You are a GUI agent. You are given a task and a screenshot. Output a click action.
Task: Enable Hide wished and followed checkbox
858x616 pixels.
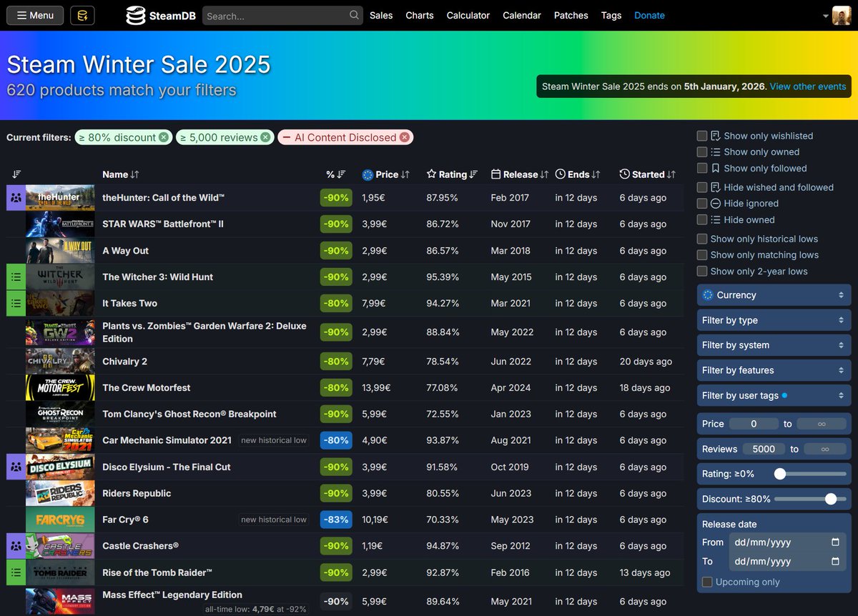(702, 187)
